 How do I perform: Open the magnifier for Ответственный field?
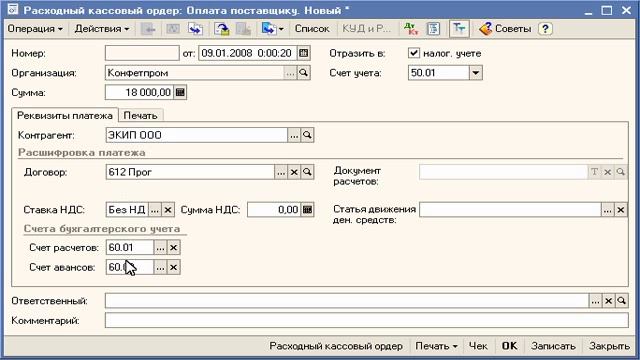(622, 301)
